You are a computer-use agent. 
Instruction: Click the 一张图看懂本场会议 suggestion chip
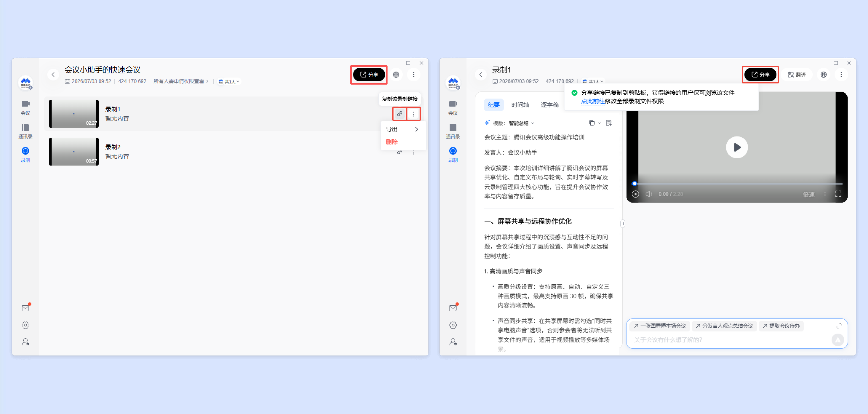660,326
